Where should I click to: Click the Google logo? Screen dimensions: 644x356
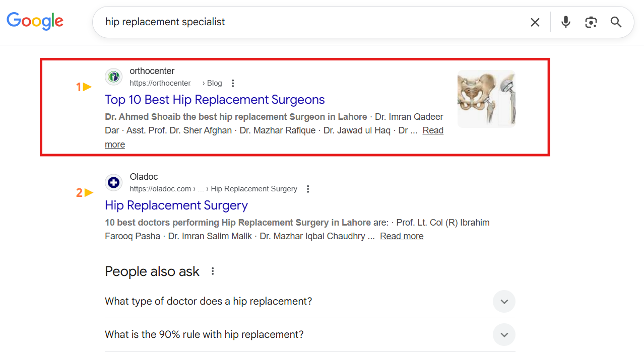[35, 21]
